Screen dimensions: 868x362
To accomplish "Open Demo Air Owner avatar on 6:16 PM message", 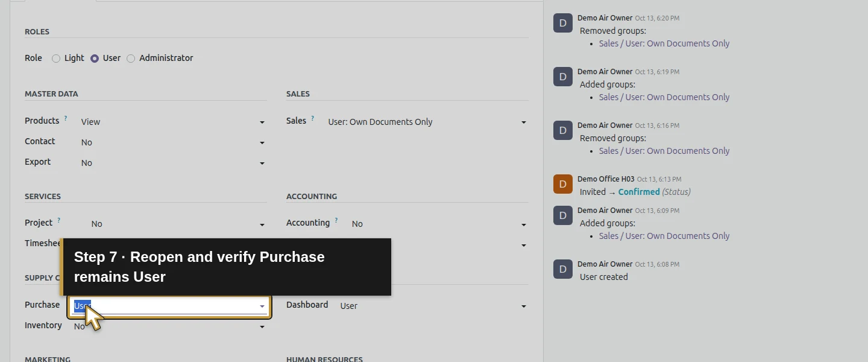I will 563,130.
